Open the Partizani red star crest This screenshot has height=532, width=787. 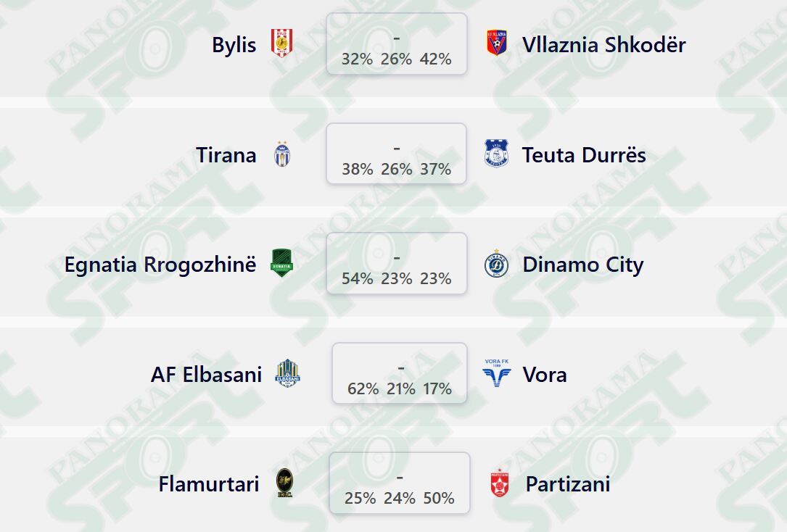click(500, 484)
